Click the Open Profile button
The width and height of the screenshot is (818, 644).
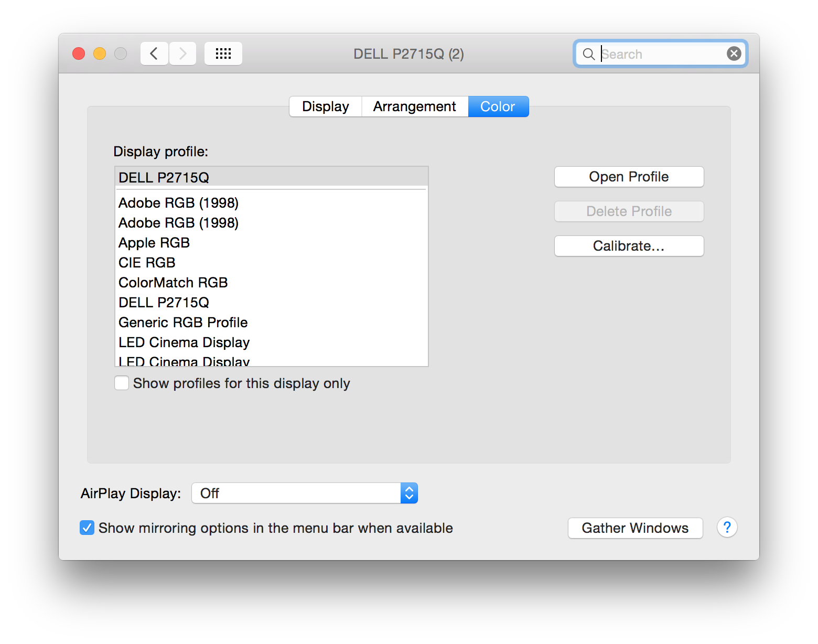(x=629, y=177)
